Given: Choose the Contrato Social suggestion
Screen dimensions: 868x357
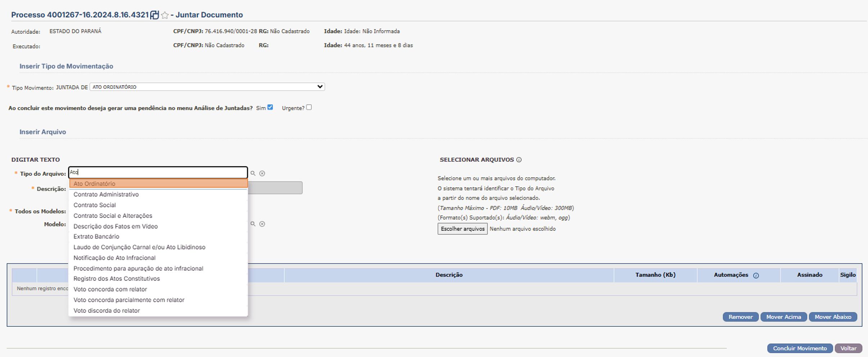Looking at the screenshot, I should (158, 205).
